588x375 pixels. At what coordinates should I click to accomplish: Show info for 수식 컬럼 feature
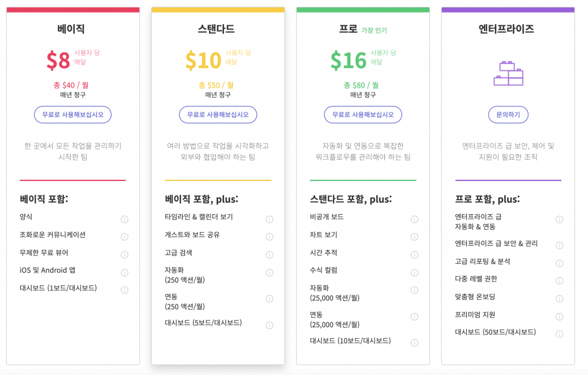click(x=415, y=273)
